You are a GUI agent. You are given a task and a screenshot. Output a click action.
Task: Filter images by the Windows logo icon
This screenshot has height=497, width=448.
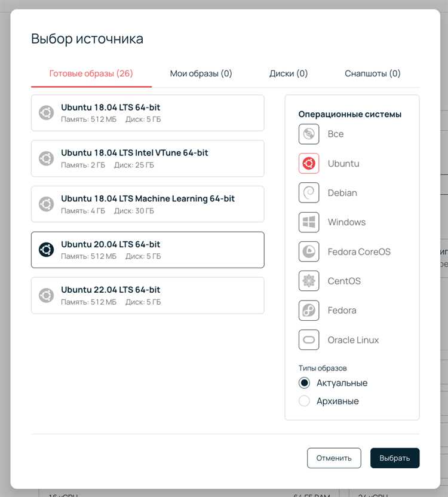point(308,222)
